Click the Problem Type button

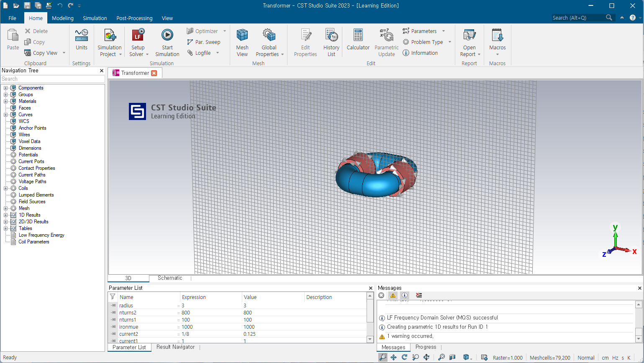[x=423, y=42]
